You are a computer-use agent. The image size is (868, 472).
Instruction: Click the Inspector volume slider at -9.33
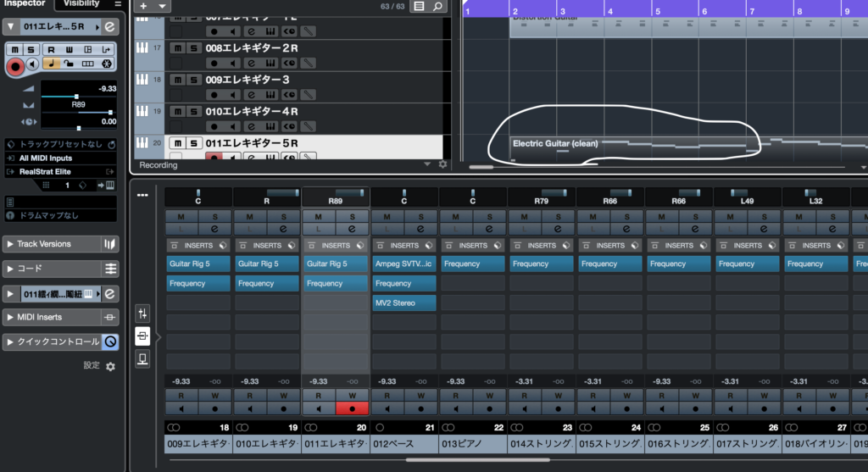click(x=76, y=96)
